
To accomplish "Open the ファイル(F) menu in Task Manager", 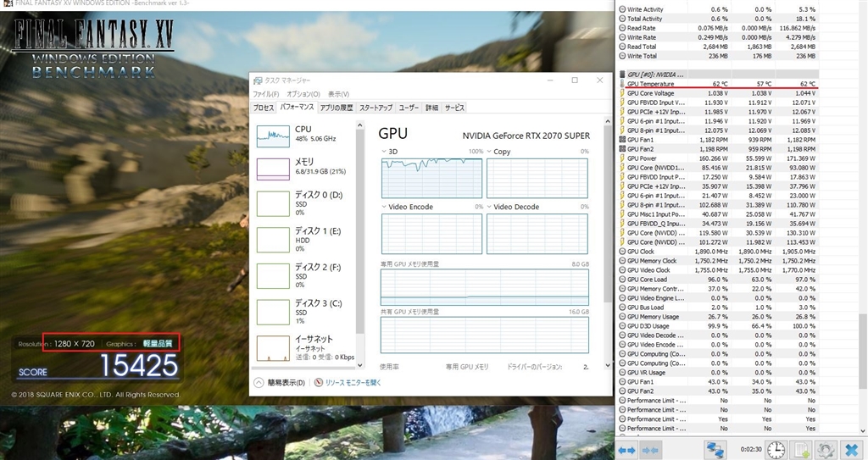I will pos(266,94).
